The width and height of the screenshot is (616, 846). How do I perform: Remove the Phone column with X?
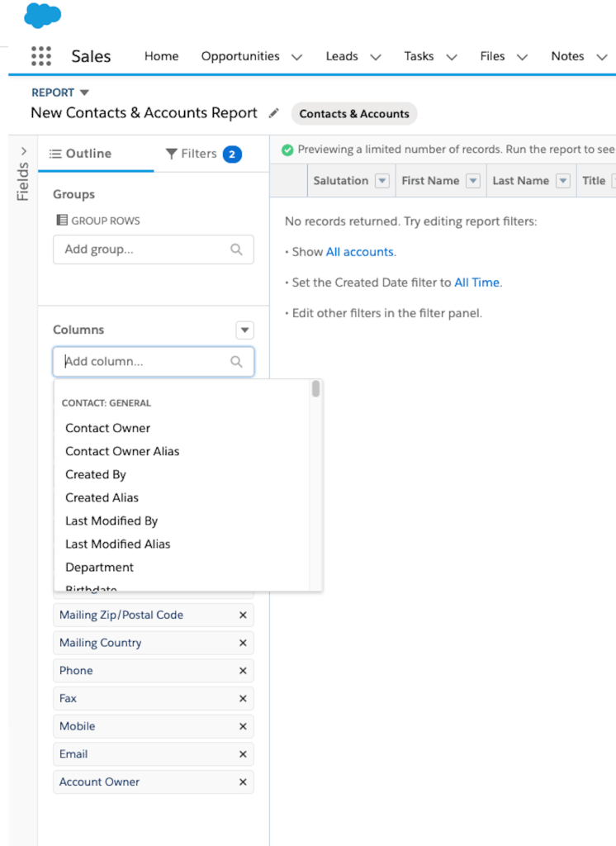tap(243, 671)
